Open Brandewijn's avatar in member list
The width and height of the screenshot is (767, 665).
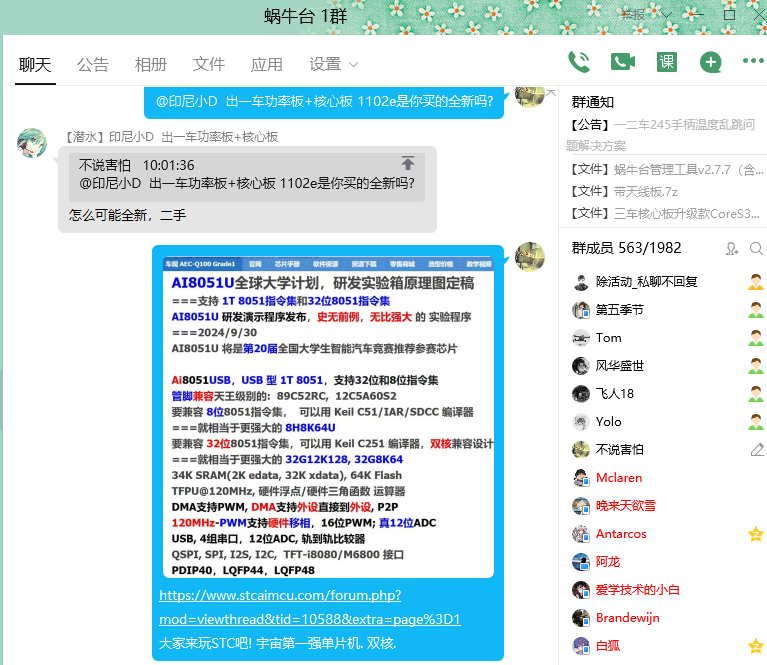point(581,618)
